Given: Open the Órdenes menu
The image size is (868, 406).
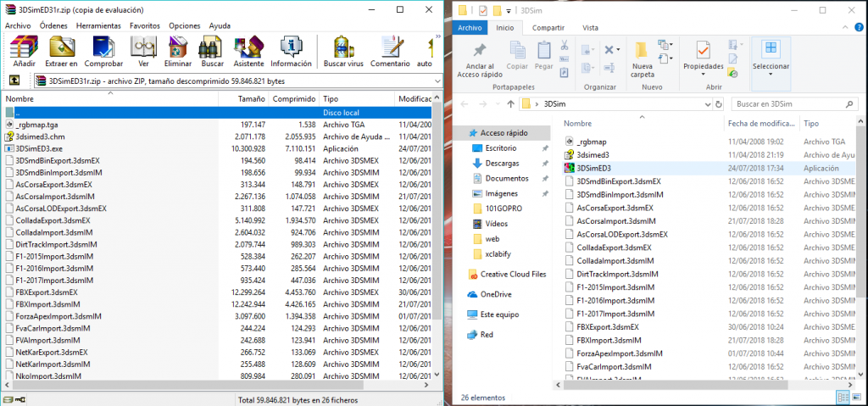Looking at the screenshot, I should [x=53, y=25].
